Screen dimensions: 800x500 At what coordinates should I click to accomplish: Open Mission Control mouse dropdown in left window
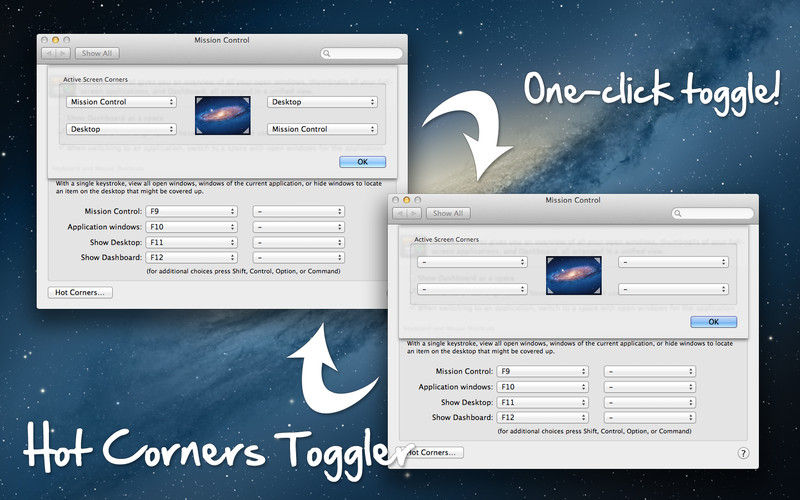tap(298, 211)
